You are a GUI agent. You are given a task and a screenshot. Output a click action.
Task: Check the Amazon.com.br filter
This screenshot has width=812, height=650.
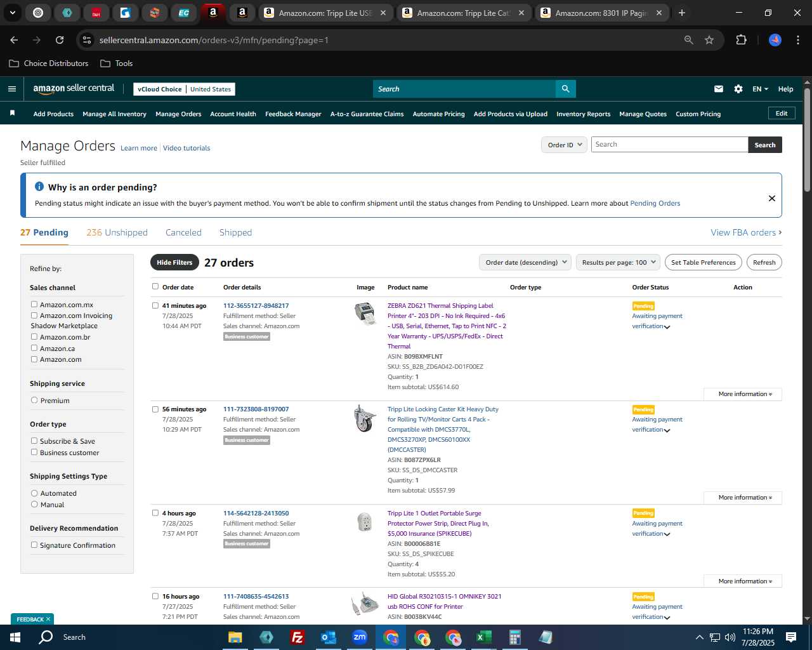click(34, 336)
